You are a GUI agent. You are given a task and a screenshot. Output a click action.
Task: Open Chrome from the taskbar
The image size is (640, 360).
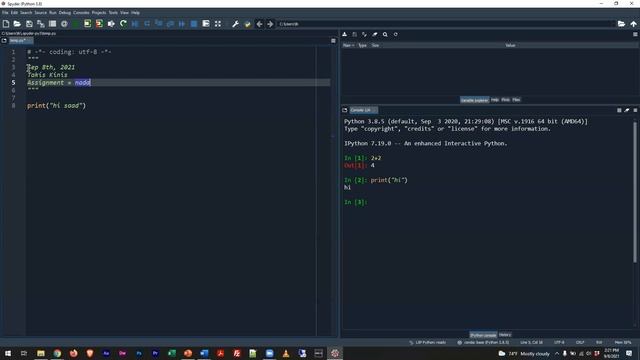57,353
